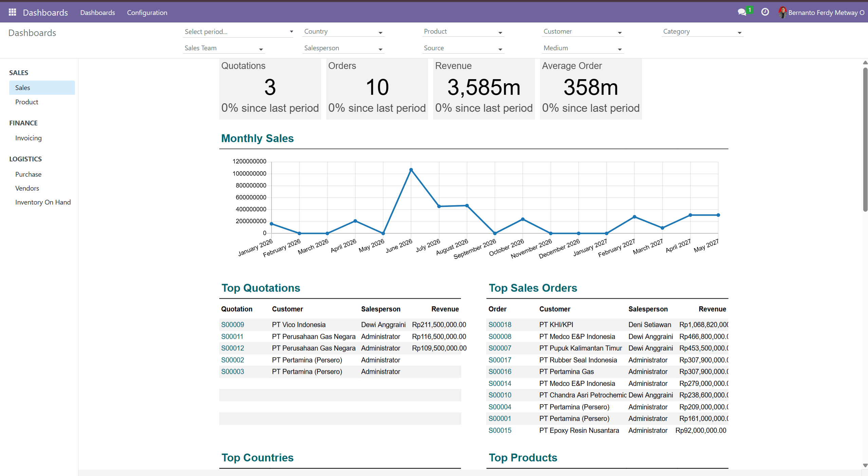Open sales order S00008
Image resolution: width=868 pixels, height=476 pixels.
[x=500, y=337]
